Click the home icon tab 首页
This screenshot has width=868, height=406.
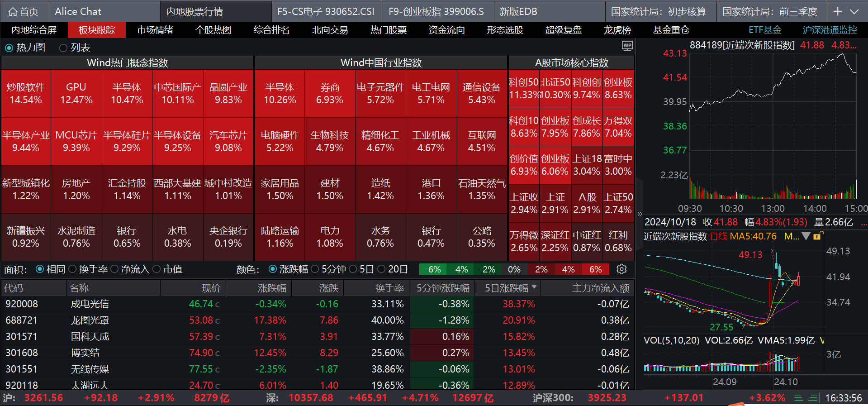24,11
